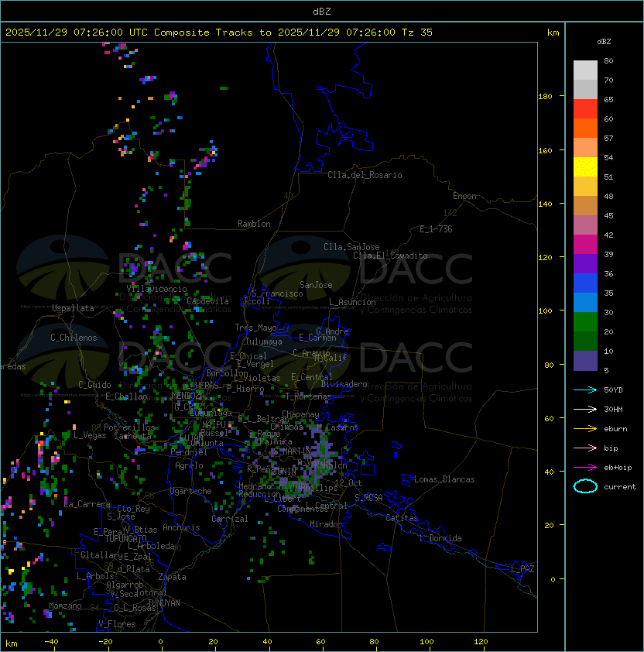Click the 180 km tick on vertical axis
Screen dimensions: 644x652
pos(545,96)
